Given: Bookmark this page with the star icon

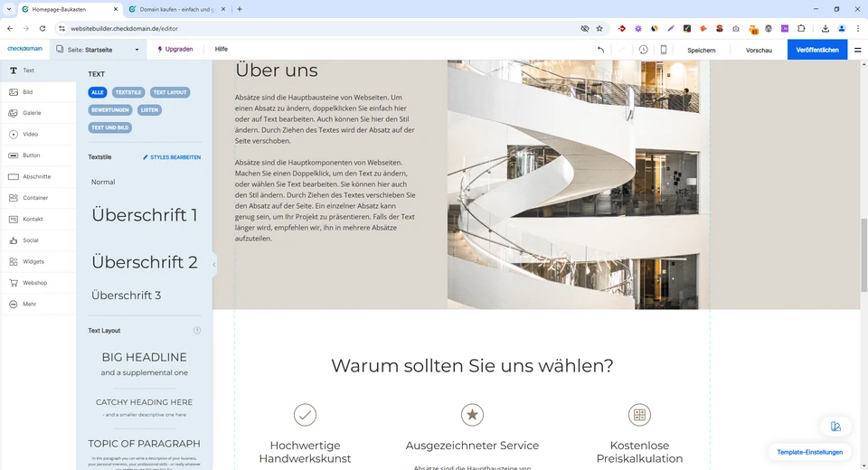Looking at the screenshot, I should coord(599,28).
